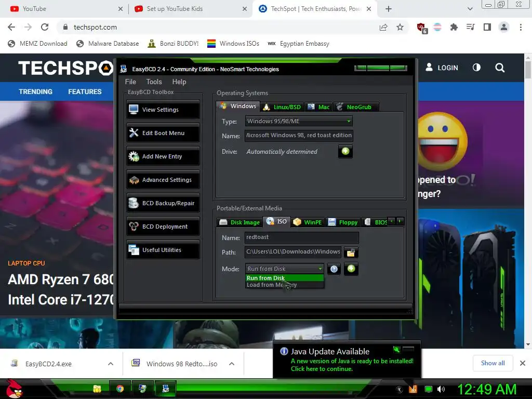Switch to the Windows operating system tab
The height and width of the screenshot is (399, 532).
click(238, 106)
